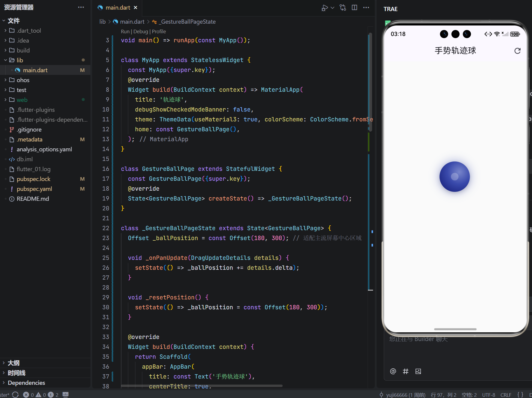Screen dimensions: 532x398
Task: Click the sync icon in the status bar
Action: click(x=16, y=395)
